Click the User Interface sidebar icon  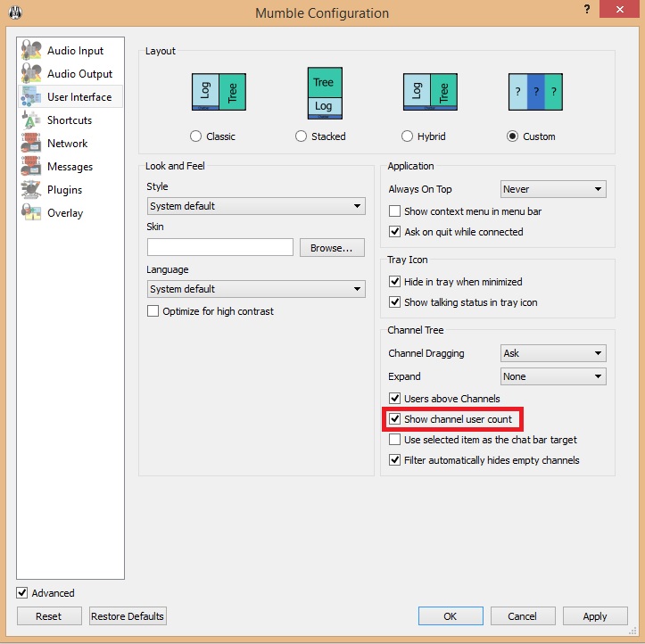(31, 96)
